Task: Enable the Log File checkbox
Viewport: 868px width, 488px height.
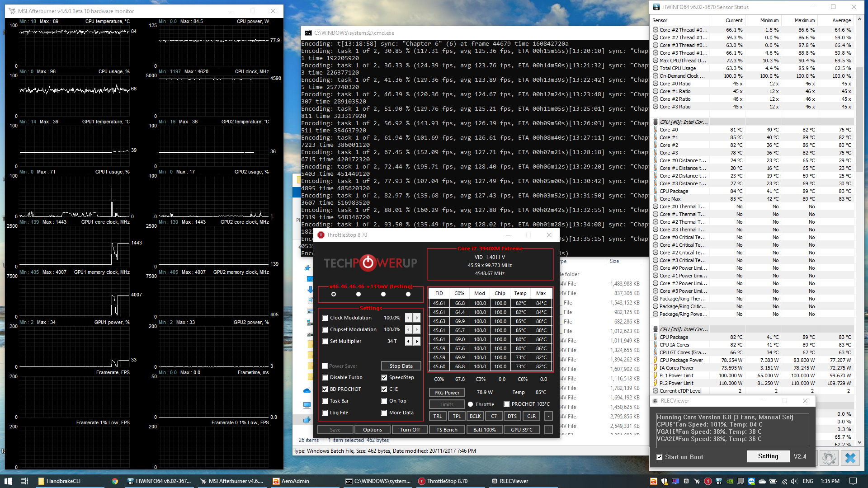Action: point(325,413)
